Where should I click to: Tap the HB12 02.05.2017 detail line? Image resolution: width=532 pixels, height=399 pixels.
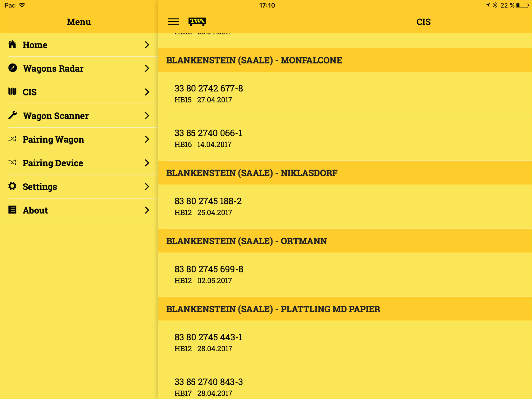coord(203,281)
